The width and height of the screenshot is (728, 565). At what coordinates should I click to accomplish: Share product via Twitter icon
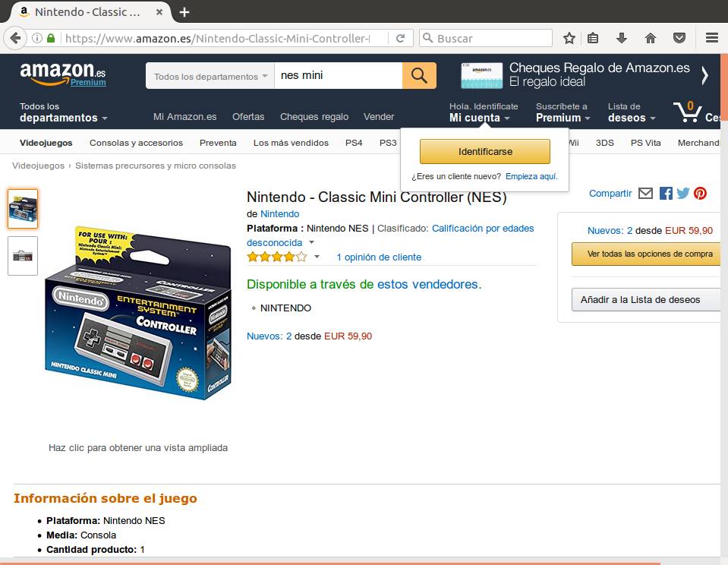coord(683,194)
